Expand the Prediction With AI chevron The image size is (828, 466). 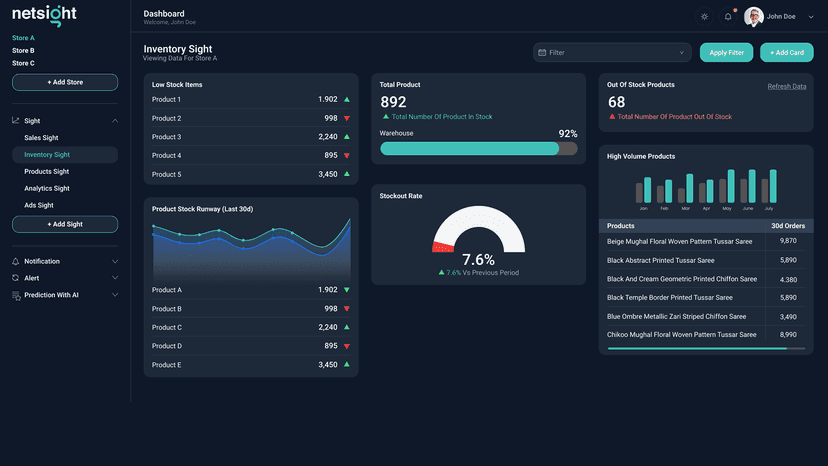click(x=115, y=295)
